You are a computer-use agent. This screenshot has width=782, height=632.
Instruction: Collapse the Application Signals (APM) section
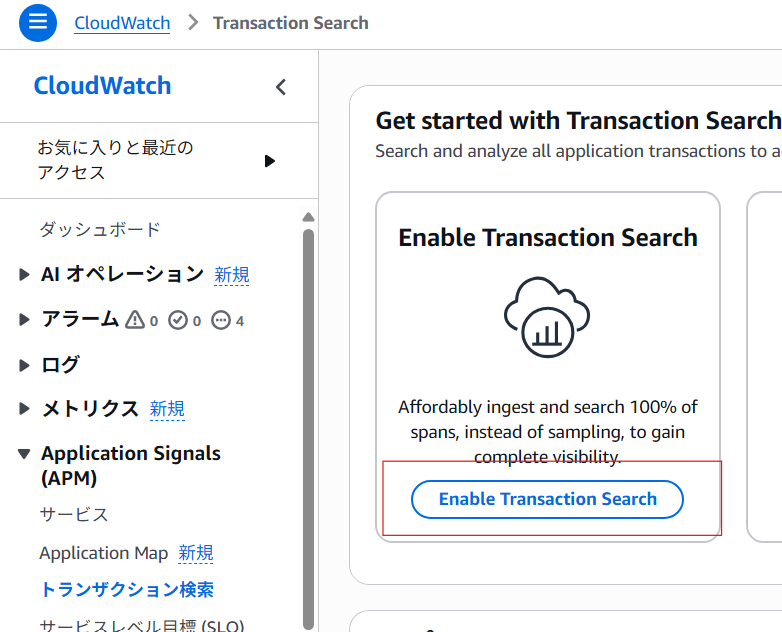click(x=25, y=454)
